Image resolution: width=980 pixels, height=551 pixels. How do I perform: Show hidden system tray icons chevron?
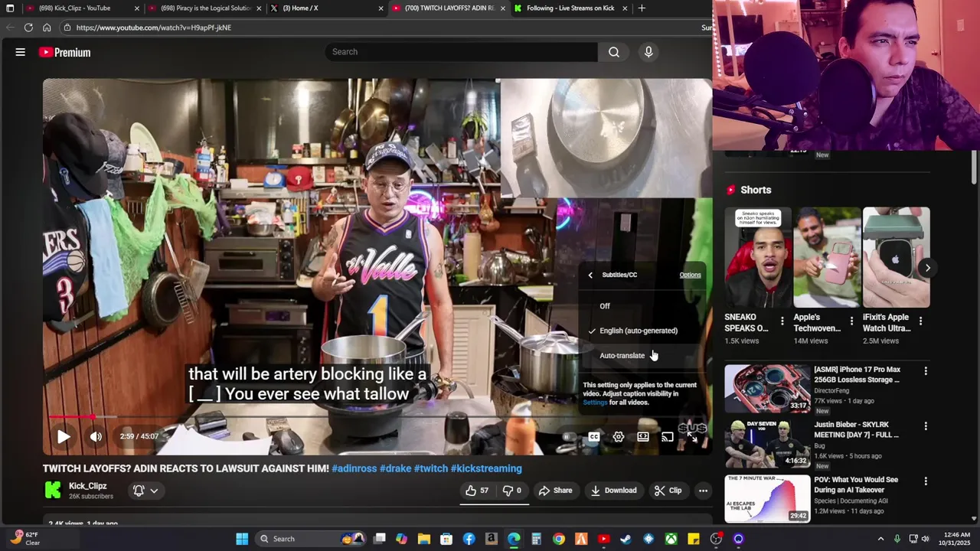pyautogui.click(x=880, y=539)
